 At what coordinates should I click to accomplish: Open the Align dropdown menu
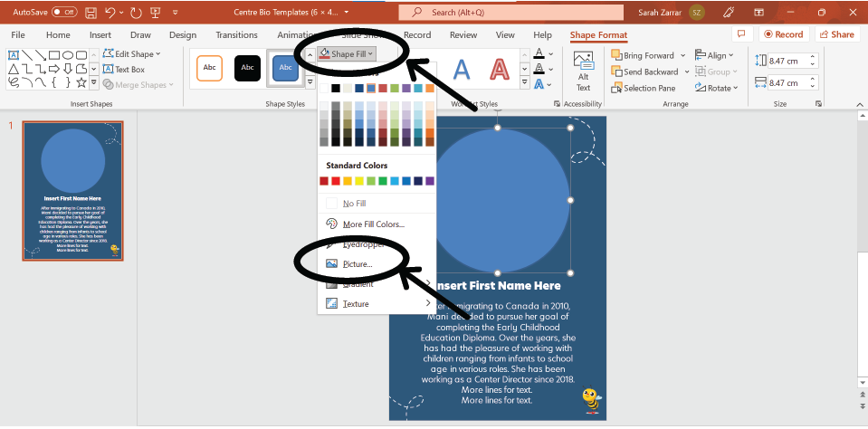pyautogui.click(x=720, y=55)
